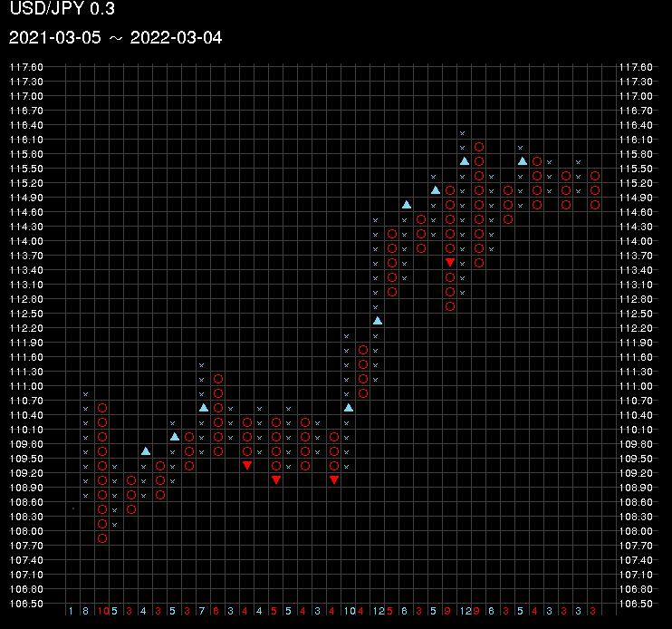Screen dimensions: 672x629
Task: Click the column count label 1 at bottom
Action: pyautogui.click(x=71, y=612)
